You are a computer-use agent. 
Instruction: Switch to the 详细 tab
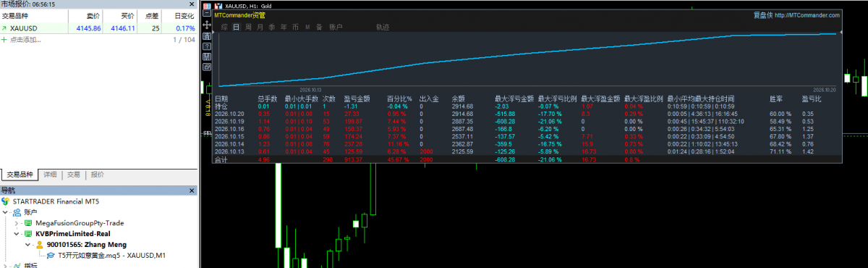[x=50, y=175]
